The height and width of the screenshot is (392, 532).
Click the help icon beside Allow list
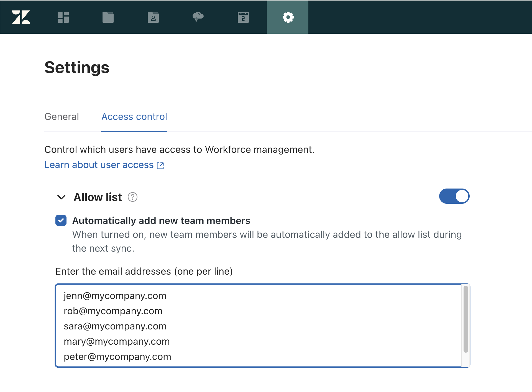[x=132, y=197]
